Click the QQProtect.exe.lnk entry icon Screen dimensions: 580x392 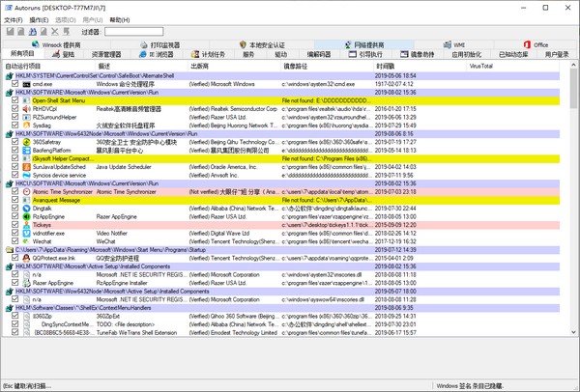coord(25,258)
